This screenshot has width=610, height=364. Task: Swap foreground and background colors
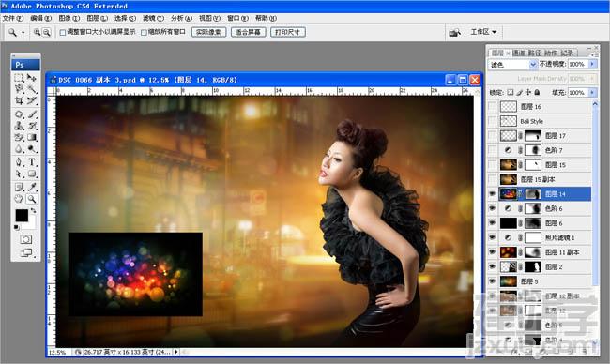pyautogui.click(x=34, y=210)
